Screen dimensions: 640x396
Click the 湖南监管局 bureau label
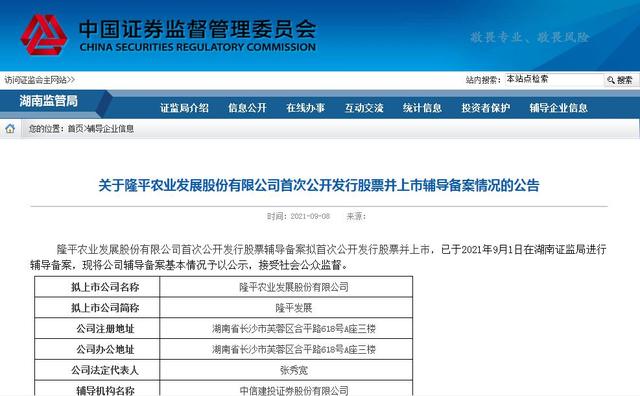(x=49, y=101)
